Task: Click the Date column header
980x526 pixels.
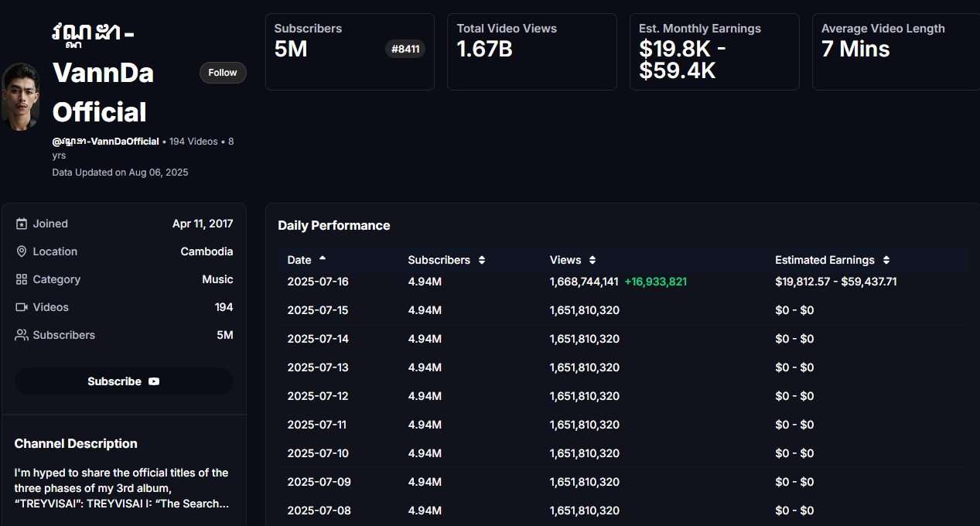Action: click(x=299, y=260)
